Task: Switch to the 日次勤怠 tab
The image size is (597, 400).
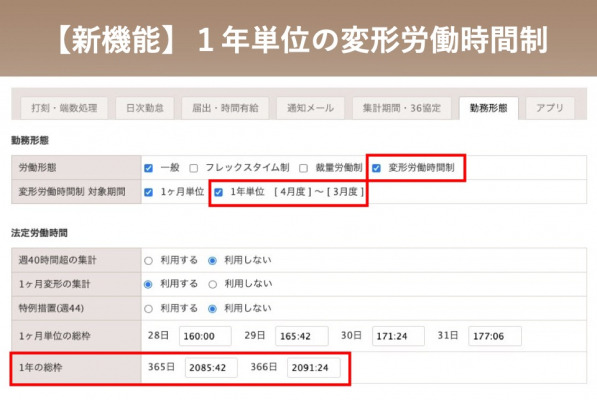Action: (x=145, y=108)
